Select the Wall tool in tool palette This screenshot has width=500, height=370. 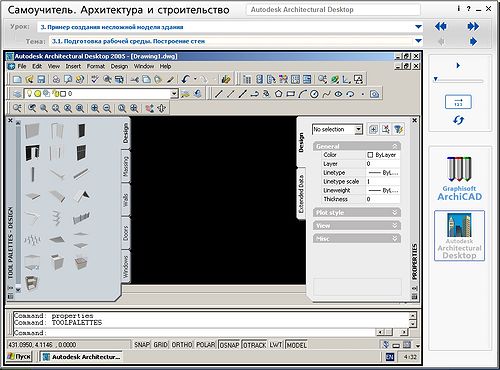(32, 130)
